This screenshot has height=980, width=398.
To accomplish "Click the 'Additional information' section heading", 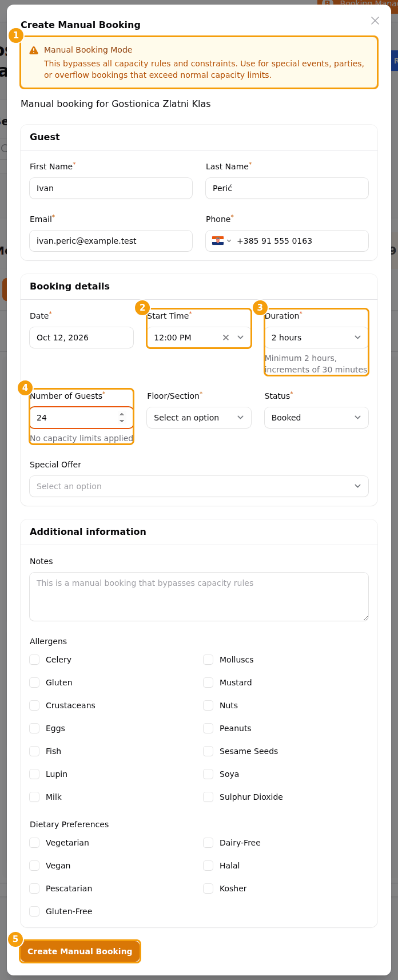I will click(x=88, y=531).
